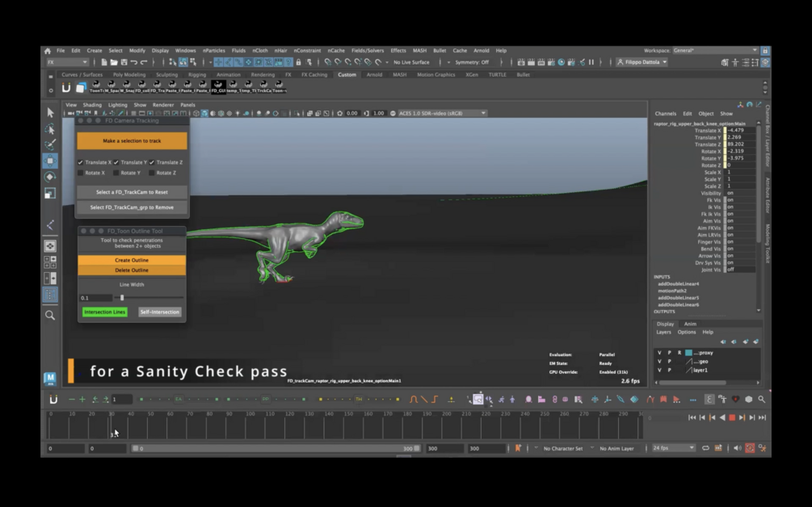
Task: Open the Fields/Solvers menu
Action: pos(368,51)
